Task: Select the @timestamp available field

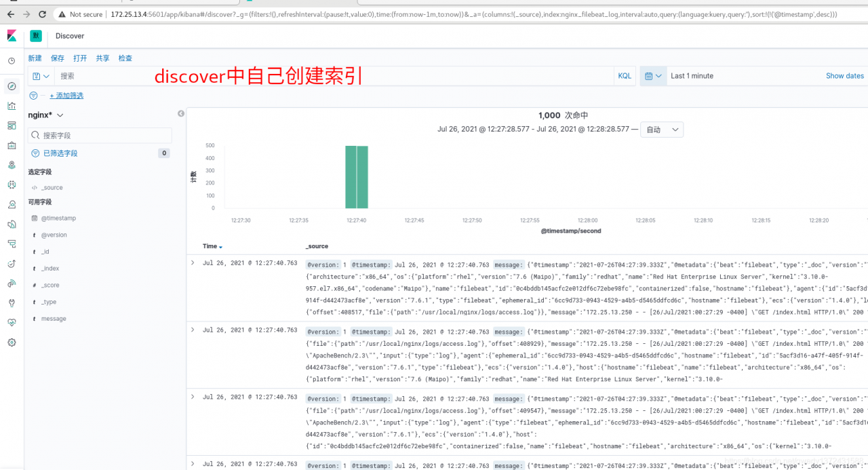Action: coord(58,218)
